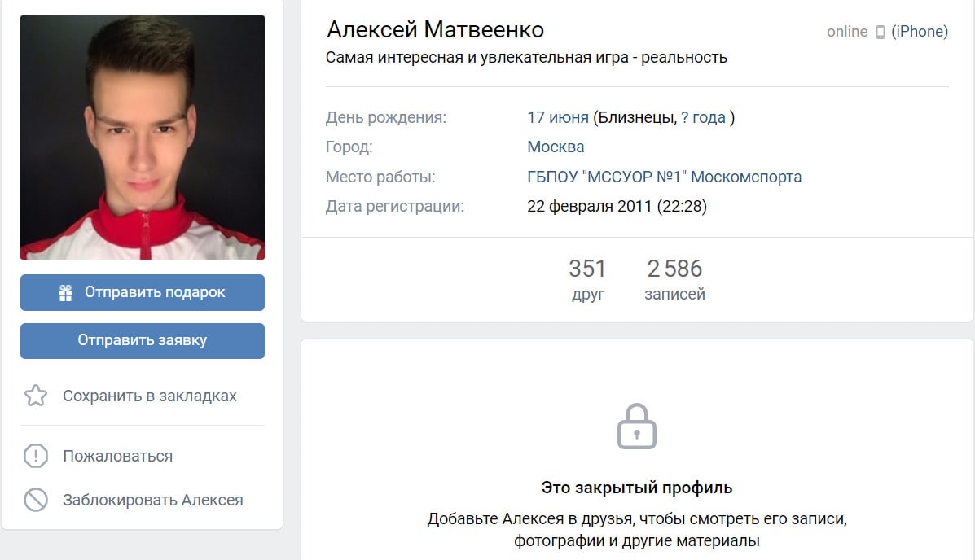Click the star icon for bookmarks
Image resolution: width=975 pixels, height=560 pixels.
tap(36, 396)
